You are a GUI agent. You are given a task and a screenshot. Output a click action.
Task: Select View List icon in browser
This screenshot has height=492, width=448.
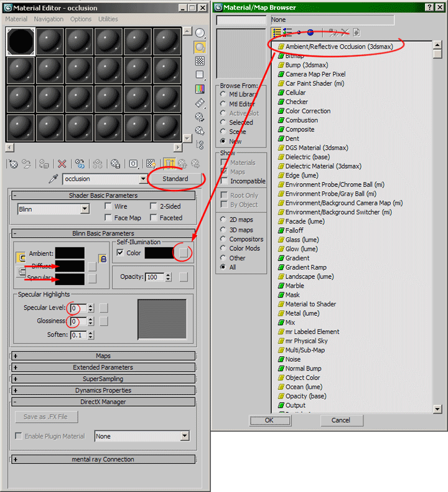[277, 32]
